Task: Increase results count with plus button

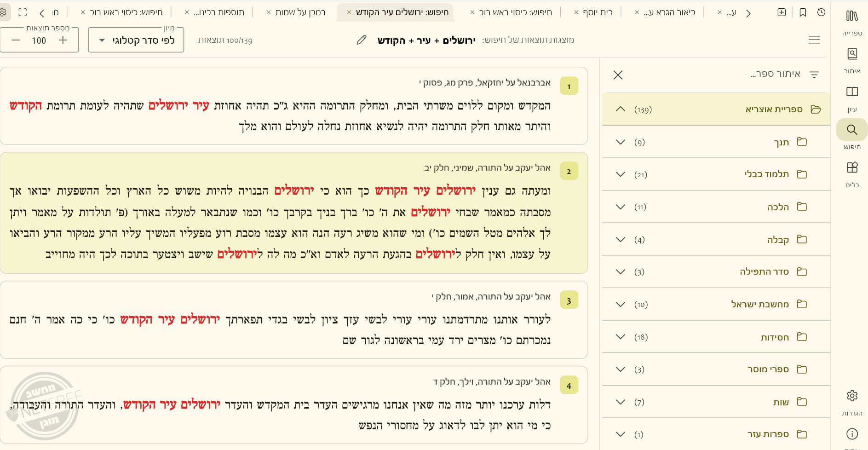Action: tap(63, 40)
